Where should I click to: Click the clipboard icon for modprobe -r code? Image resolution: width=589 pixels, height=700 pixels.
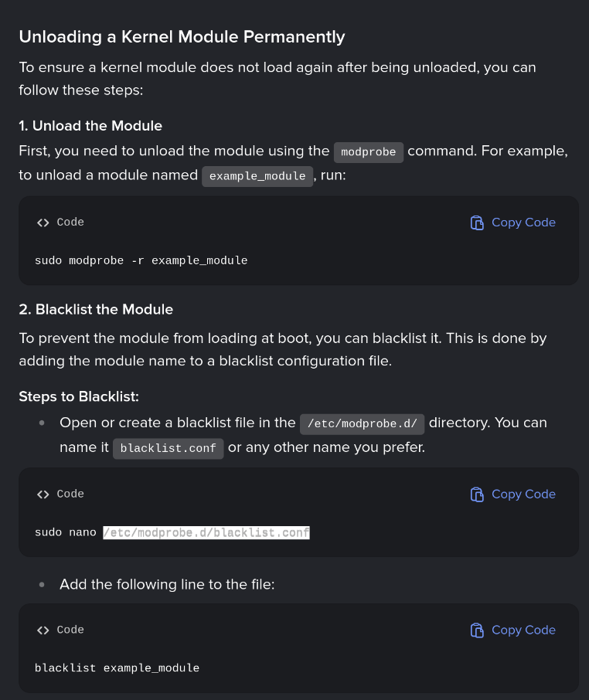click(477, 223)
